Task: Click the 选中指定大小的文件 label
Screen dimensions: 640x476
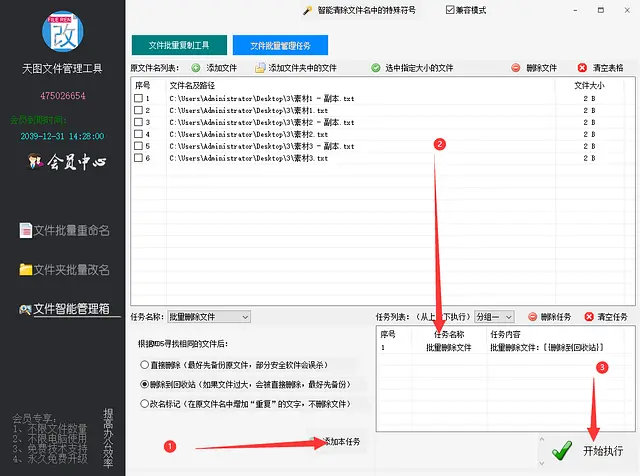Action: 419,68
